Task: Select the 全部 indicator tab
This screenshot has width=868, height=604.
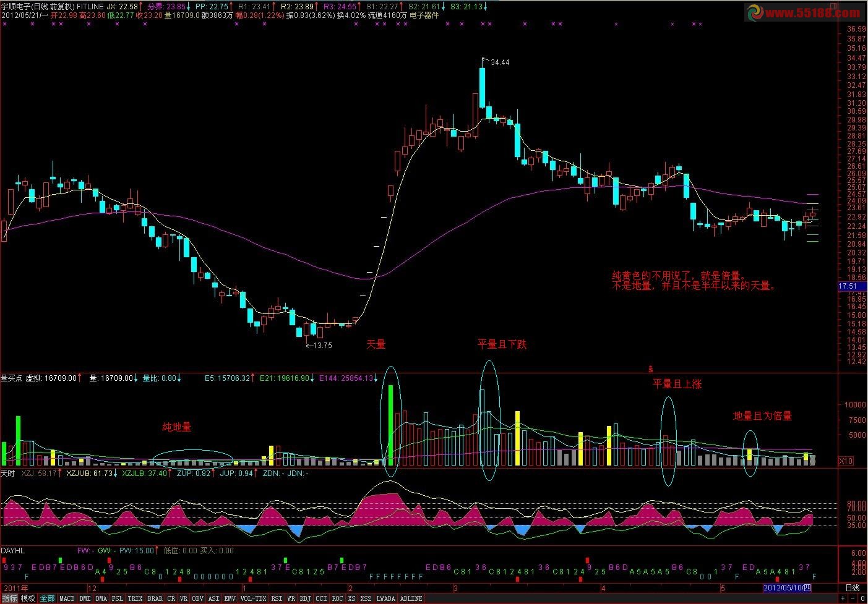Action: coord(47,598)
